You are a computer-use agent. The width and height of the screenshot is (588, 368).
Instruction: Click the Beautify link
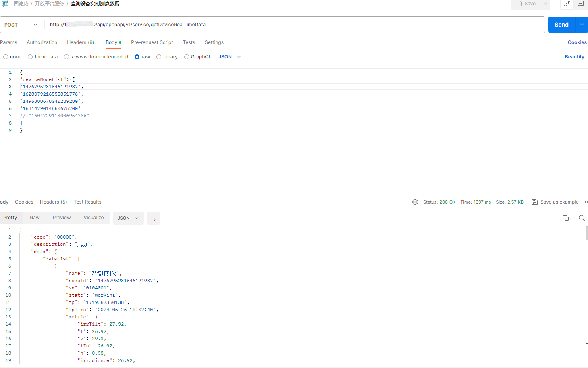(574, 57)
